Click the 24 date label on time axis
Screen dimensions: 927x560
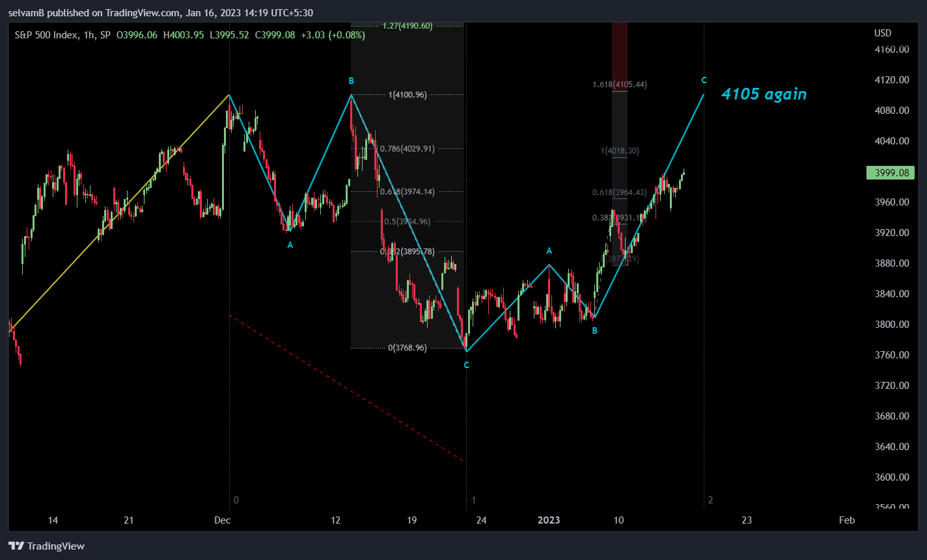click(481, 520)
